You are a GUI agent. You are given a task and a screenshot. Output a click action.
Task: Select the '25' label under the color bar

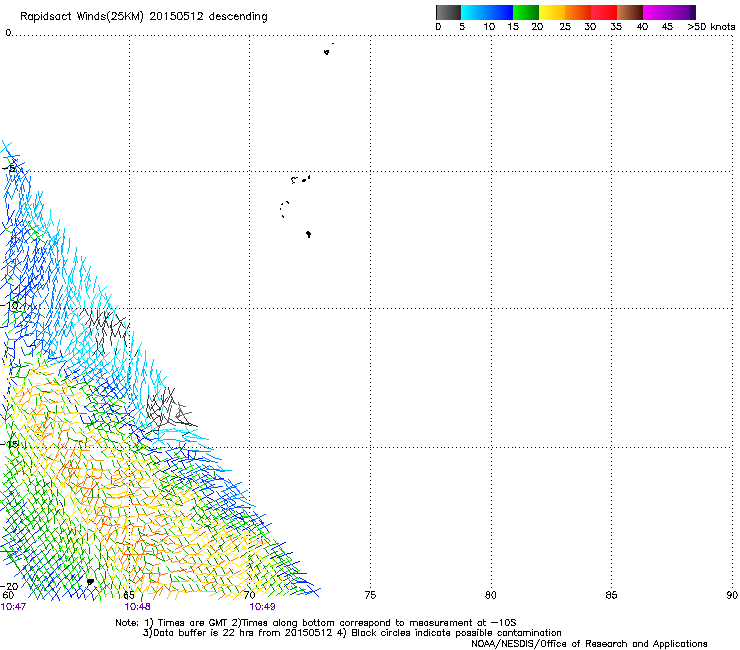(x=565, y=27)
